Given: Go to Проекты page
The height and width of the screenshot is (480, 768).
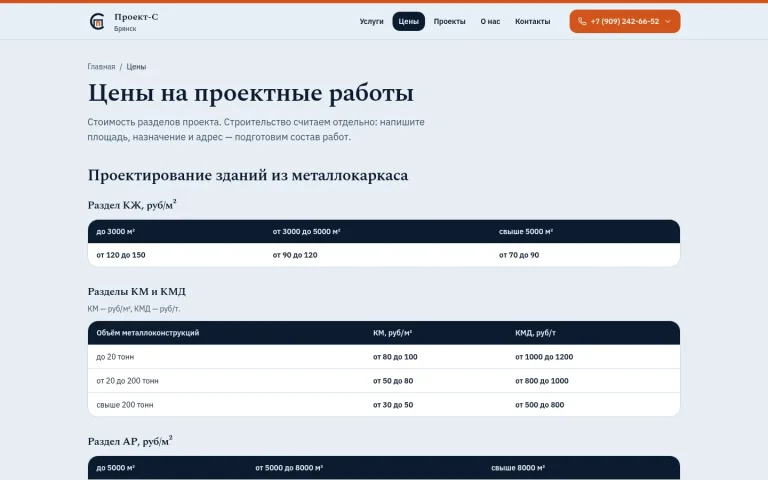Looking at the screenshot, I should [450, 22].
